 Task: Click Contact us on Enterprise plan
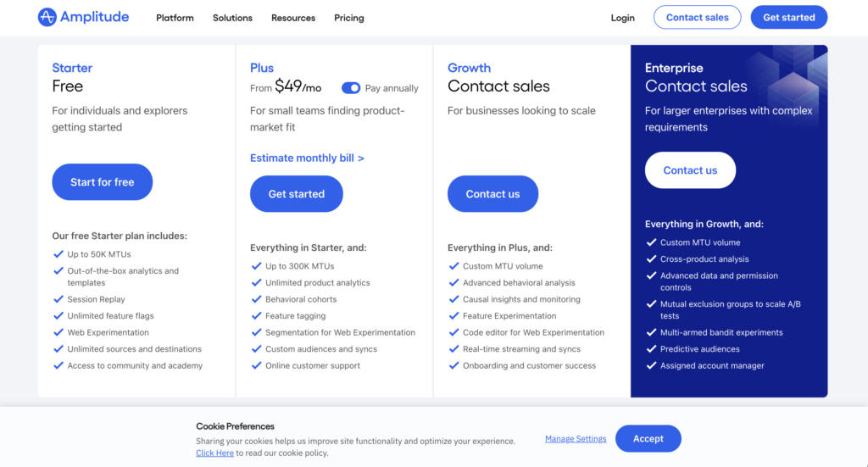(x=690, y=170)
